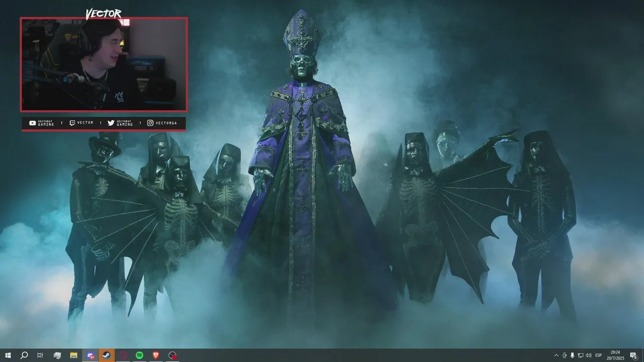Viewport: 644px width, 362px height.
Task: Open the computer-monitor app in taskbar
Action: 57,355
